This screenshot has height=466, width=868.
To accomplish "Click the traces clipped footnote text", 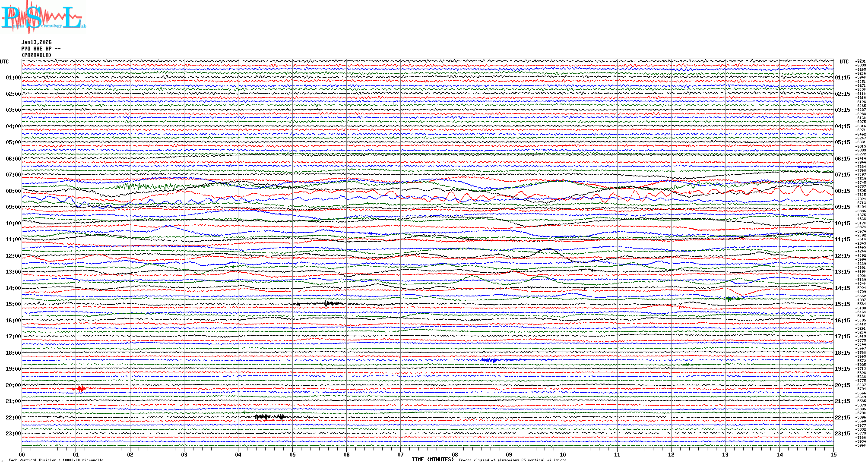I will tap(512, 460).
